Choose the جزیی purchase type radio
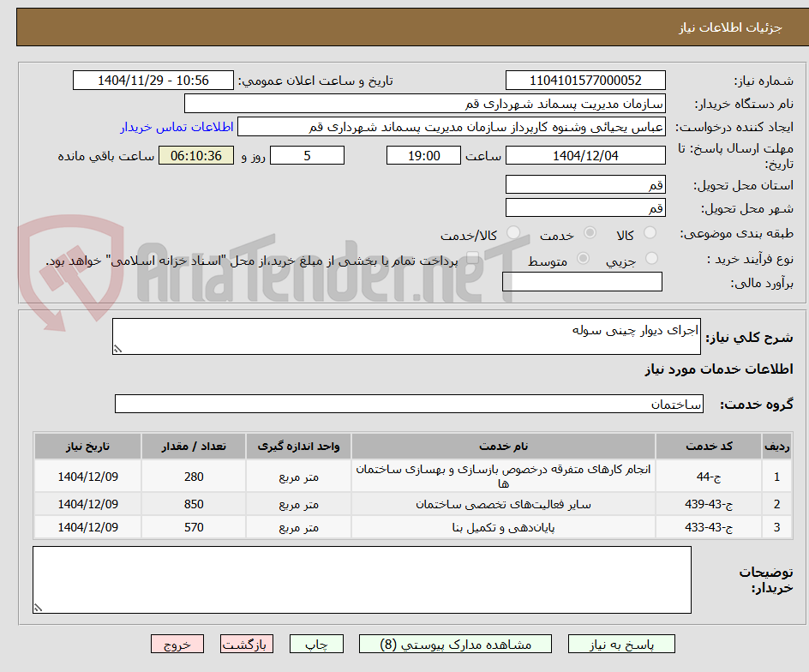This screenshot has height=672, width=809. [651, 258]
